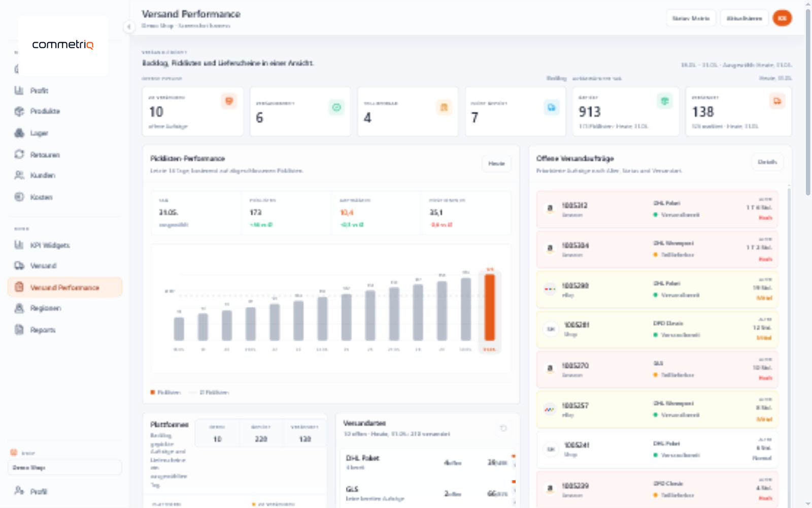This screenshot has height=508, width=812.
Task: Click the refresh icon in the Versandarten panel
Action: 503,428
